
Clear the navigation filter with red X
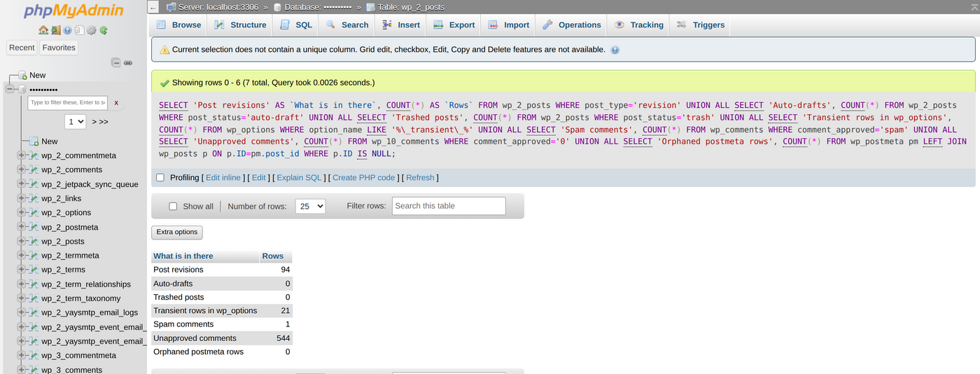pyautogui.click(x=116, y=102)
